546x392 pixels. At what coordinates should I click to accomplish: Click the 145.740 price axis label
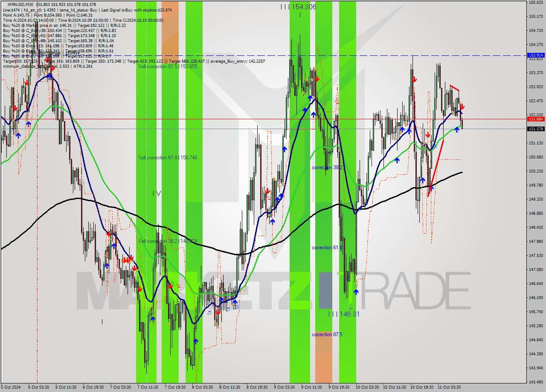pyautogui.click(x=535, y=312)
